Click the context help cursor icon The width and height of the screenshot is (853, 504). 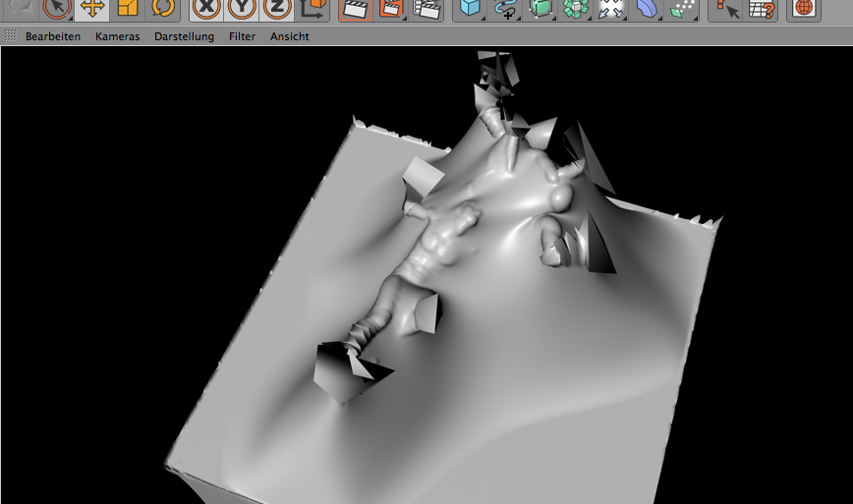pyautogui.click(x=725, y=8)
